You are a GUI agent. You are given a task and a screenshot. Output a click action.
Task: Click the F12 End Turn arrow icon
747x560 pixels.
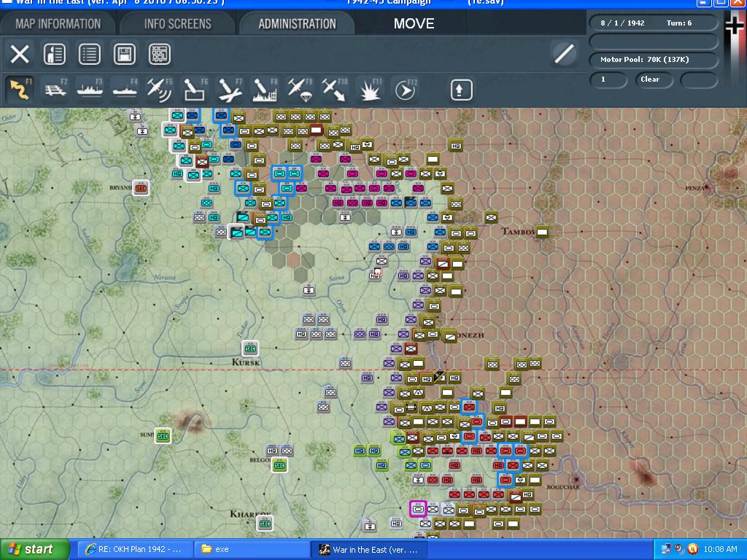coord(405,90)
